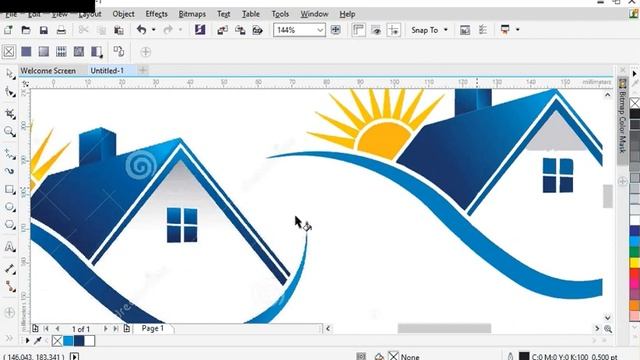The image size is (640, 360).
Task: Click the Import icon
Action: tap(222, 30)
